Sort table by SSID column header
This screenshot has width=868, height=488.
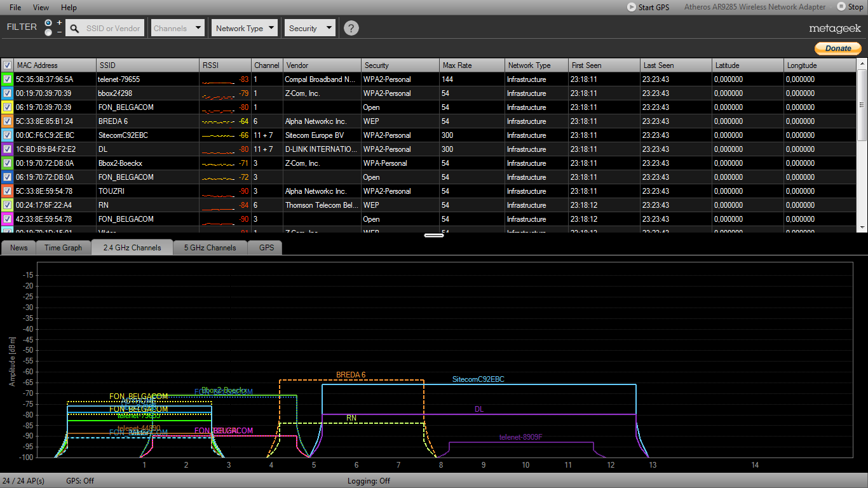pos(147,65)
